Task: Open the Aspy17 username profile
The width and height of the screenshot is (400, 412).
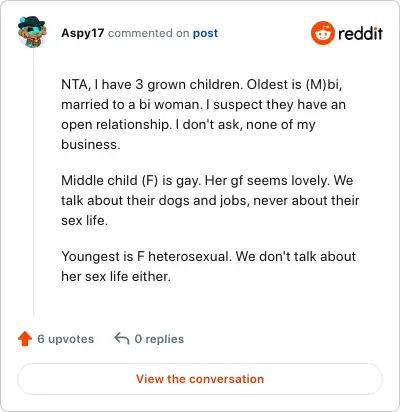Action: [x=83, y=33]
